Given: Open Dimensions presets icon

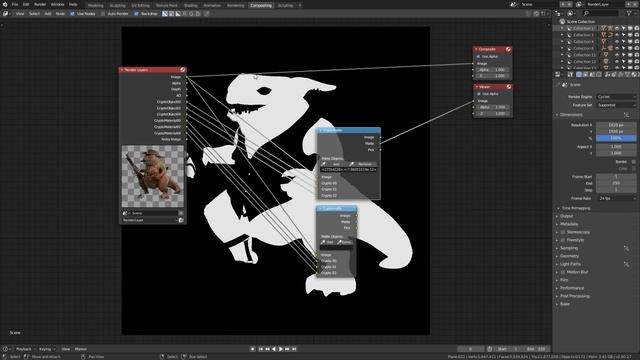Looking at the screenshot, I should [x=627, y=115].
